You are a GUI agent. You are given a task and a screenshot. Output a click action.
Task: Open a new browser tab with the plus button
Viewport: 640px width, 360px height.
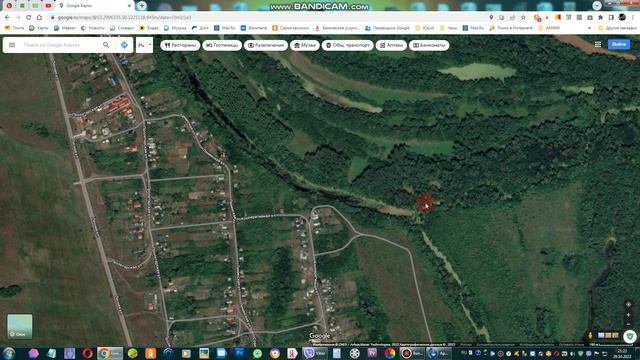[142, 6]
